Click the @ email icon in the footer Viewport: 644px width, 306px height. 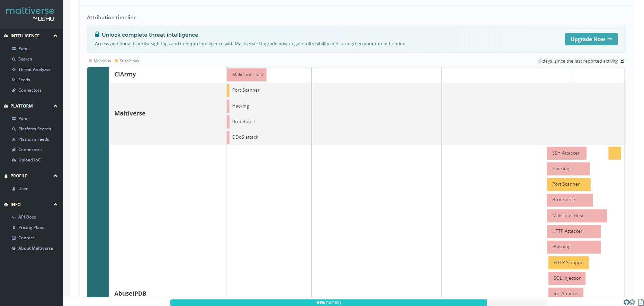tap(632, 302)
